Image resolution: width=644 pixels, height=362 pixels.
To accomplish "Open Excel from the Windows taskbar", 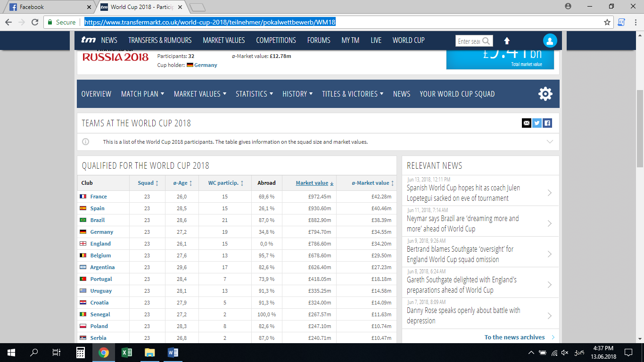I will (x=126, y=352).
